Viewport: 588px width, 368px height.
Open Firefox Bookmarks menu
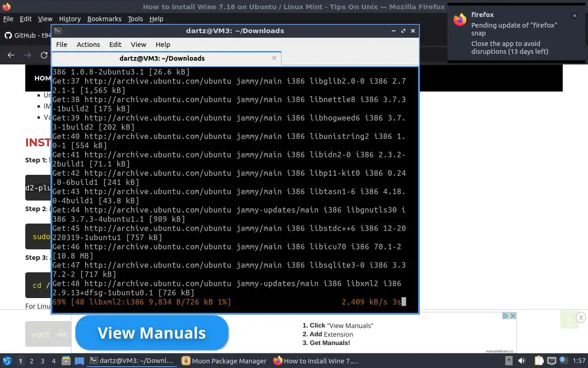coord(104,19)
